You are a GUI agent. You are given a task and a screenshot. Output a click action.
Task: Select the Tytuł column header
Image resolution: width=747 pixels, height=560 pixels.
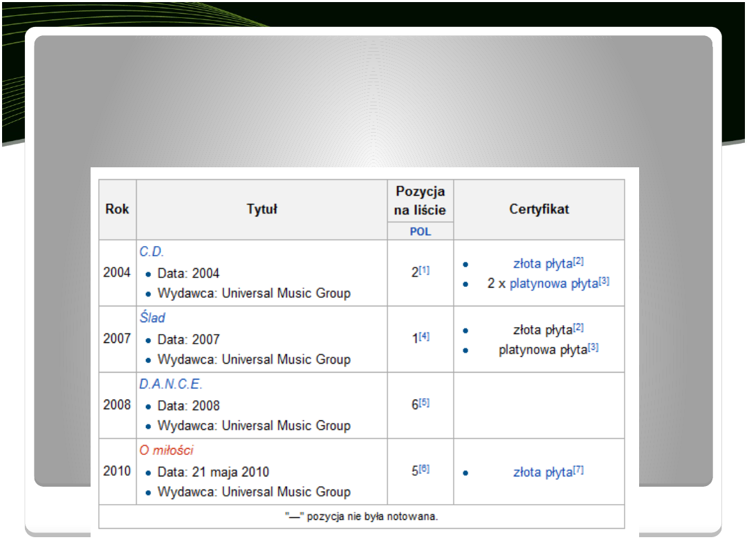point(261,209)
